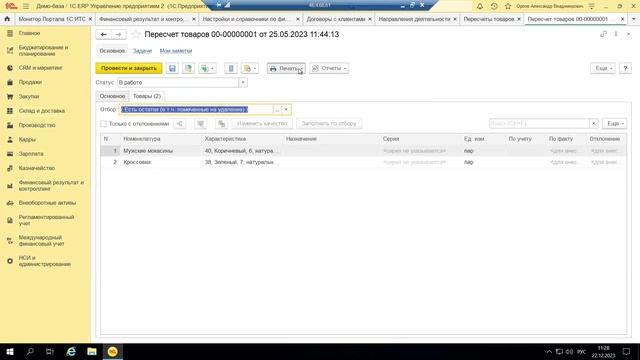Open filter selection ellipsis button
The width and height of the screenshot is (640, 360).
pyautogui.click(x=277, y=109)
